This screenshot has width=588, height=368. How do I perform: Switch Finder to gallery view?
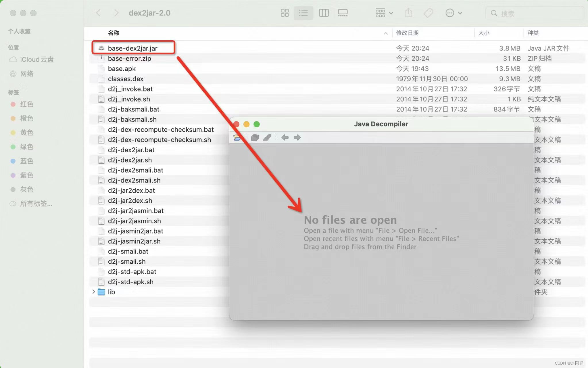pos(343,13)
